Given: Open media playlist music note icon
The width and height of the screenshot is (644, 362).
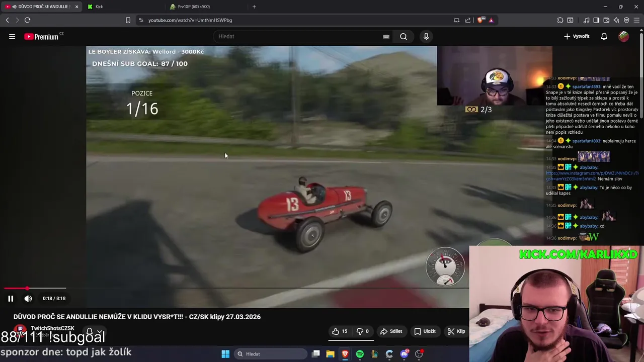Looking at the screenshot, I should [x=586, y=20].
